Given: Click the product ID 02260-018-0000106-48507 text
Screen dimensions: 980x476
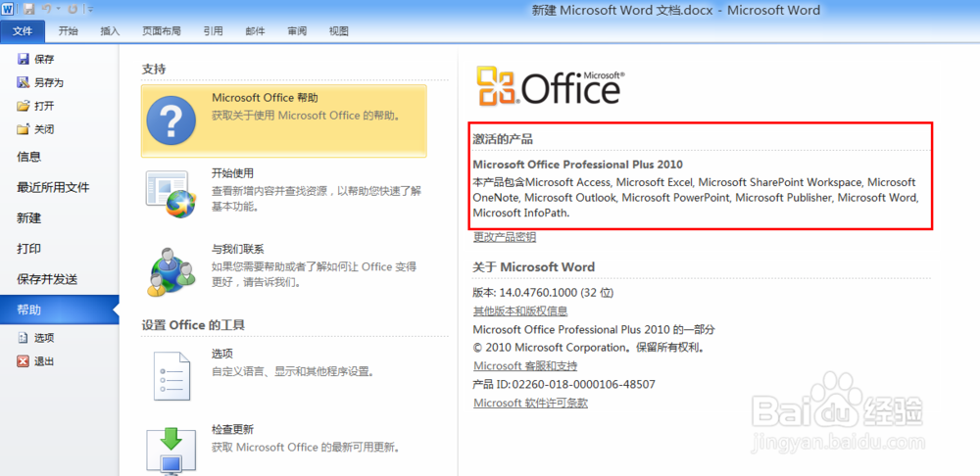Looking at the screenshot, I should tap(584, 384).
